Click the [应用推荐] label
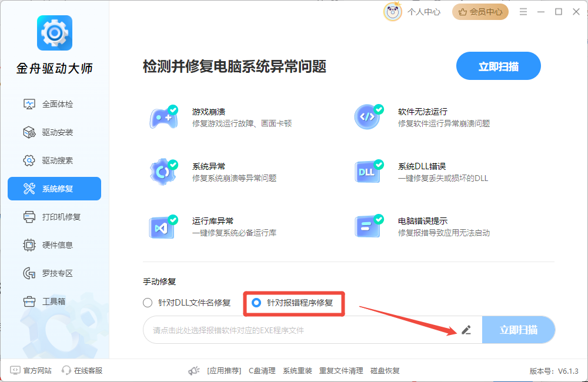Viewport: 588px width, 382px height. 224,371
